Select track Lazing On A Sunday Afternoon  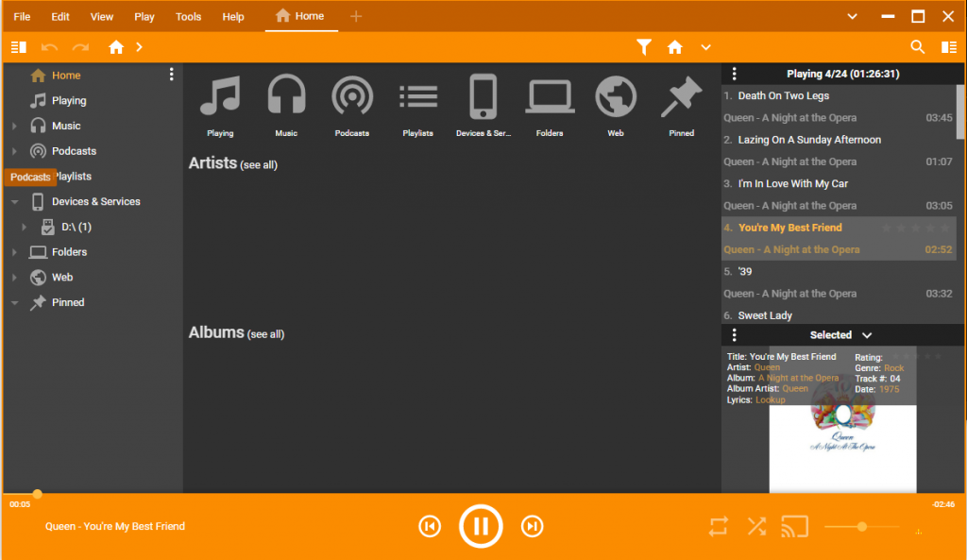click(x=839, y=150)
